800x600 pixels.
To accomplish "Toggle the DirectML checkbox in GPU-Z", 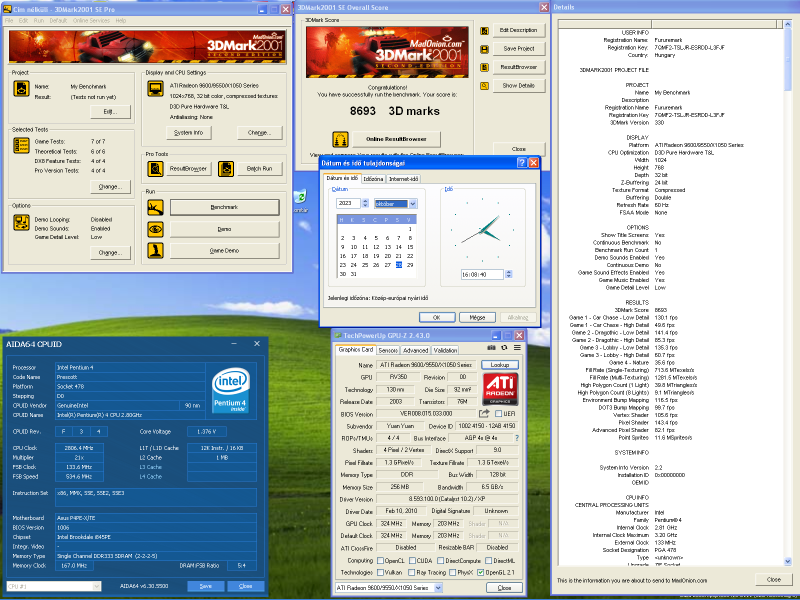I will pyautogui.click(x=489, y=560).
